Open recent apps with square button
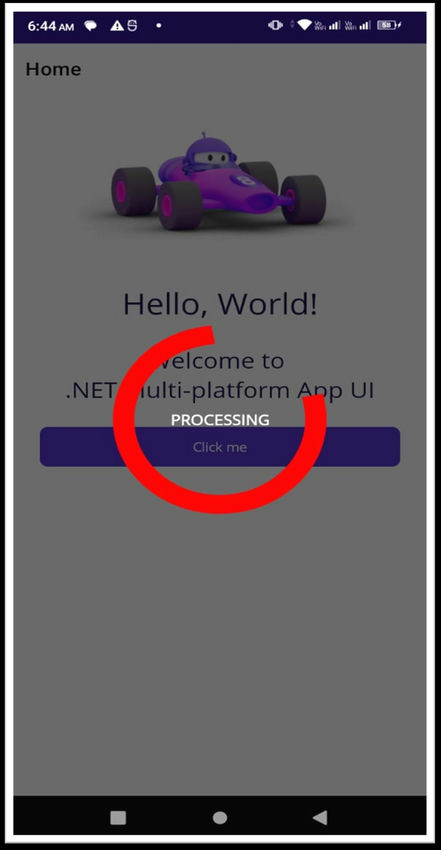The height and width of the screenshot is (850, 441). [x=118, y=817]
